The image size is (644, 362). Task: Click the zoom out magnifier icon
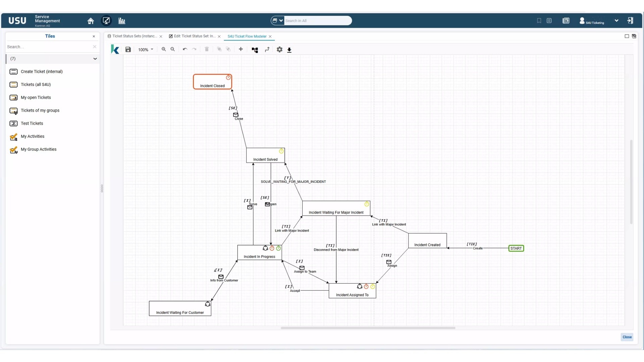tap(173, 49)
